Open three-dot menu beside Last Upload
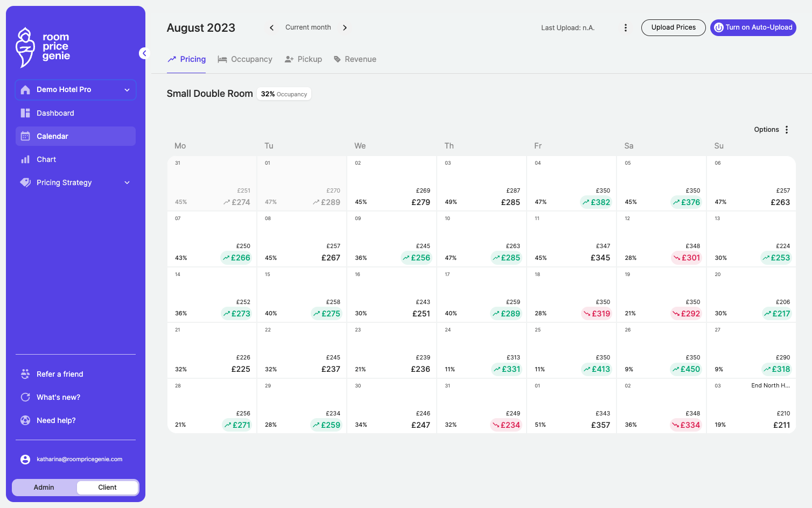The height and width of the screenshot is (508, 812). point(626,27)
